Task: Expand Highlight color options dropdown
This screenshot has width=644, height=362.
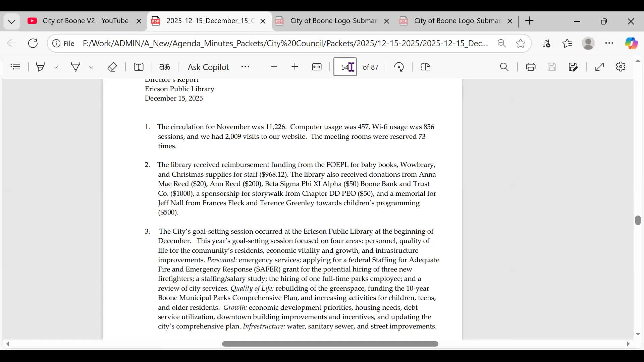Action: click(56, 67)
